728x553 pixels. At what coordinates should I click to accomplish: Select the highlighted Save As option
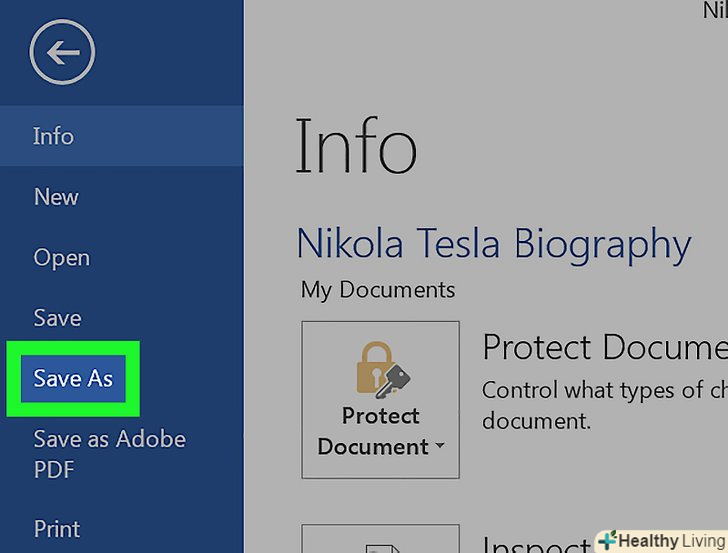[73, 378]
